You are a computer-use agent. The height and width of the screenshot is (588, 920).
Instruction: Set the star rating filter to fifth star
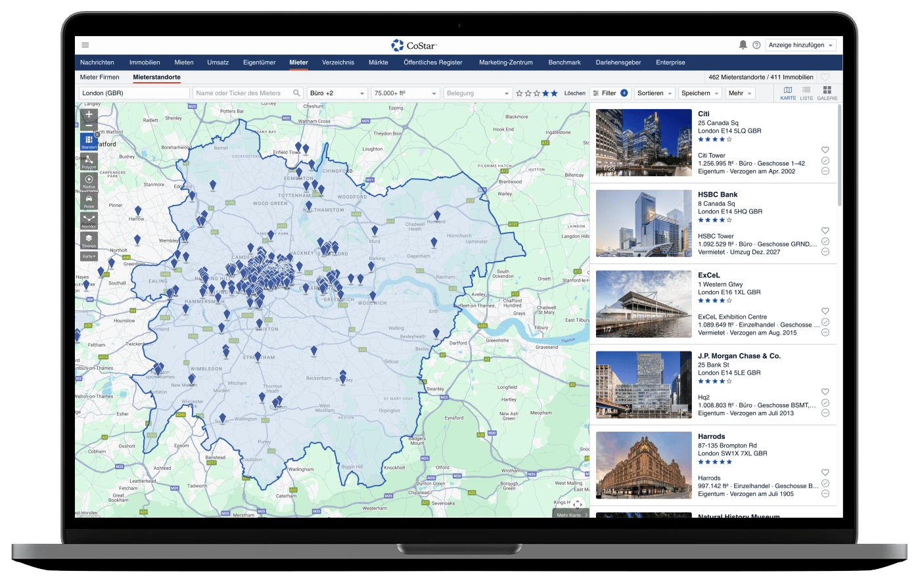tap(554, 93)
